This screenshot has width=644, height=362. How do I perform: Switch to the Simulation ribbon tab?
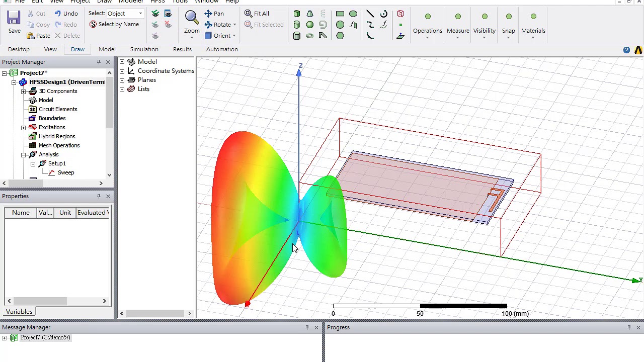[x=144, y=49]
